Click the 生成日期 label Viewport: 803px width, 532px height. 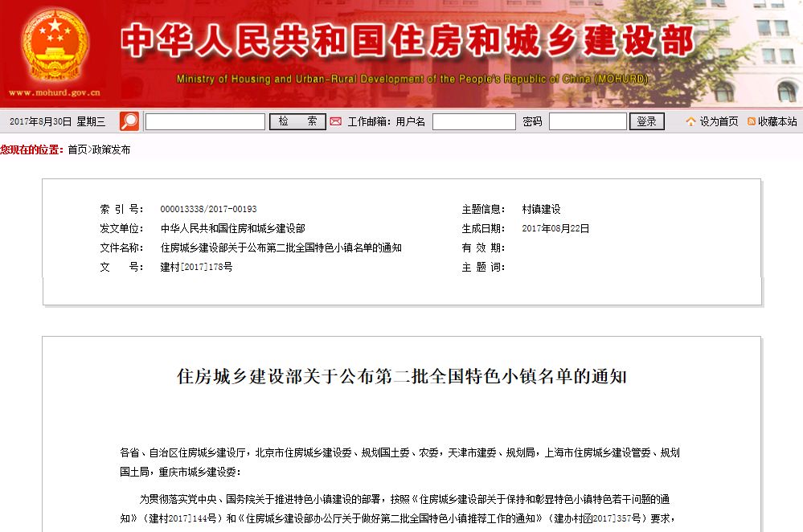click(483, 228)
